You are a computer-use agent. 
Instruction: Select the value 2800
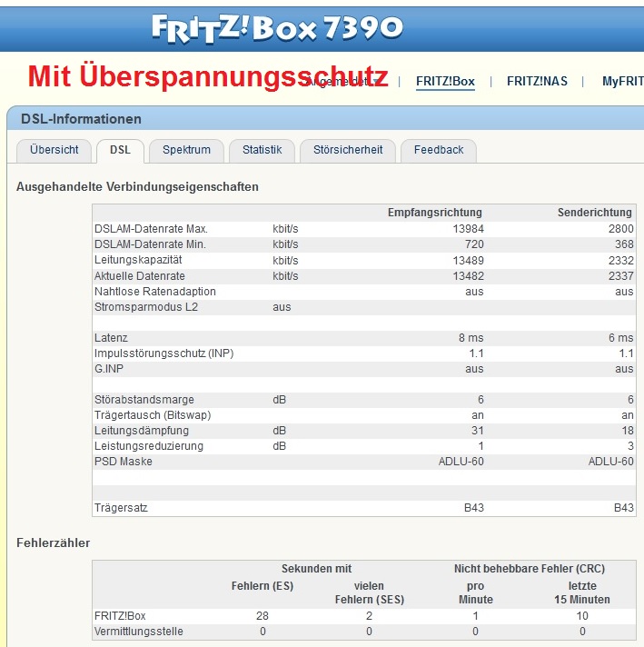pyautogui.click(x=621, y=229)
